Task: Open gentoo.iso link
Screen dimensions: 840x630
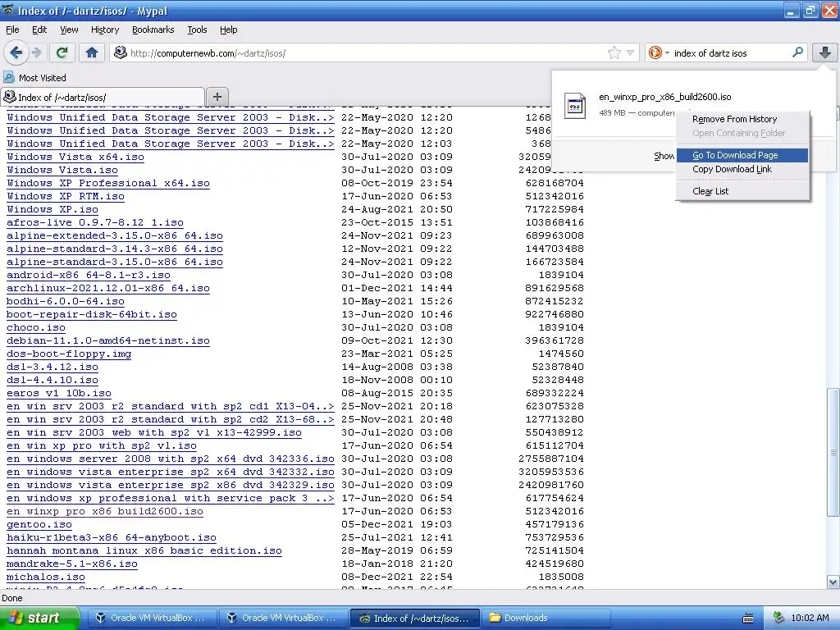Action: point(39,524)
